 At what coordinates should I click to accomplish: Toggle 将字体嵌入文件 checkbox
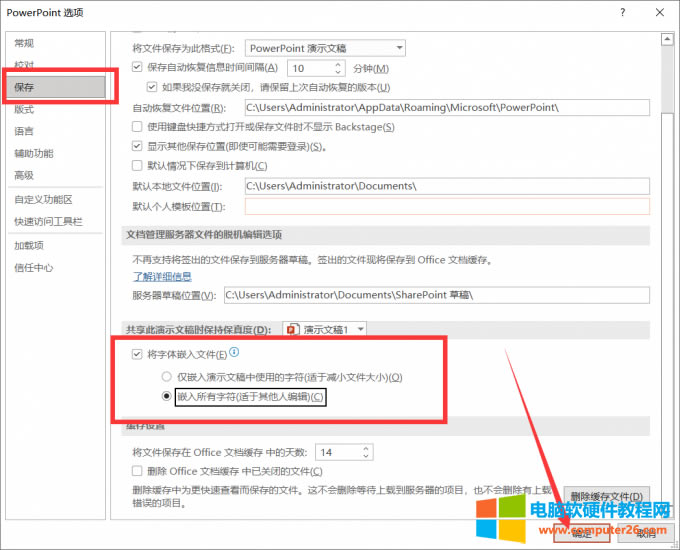137,354
